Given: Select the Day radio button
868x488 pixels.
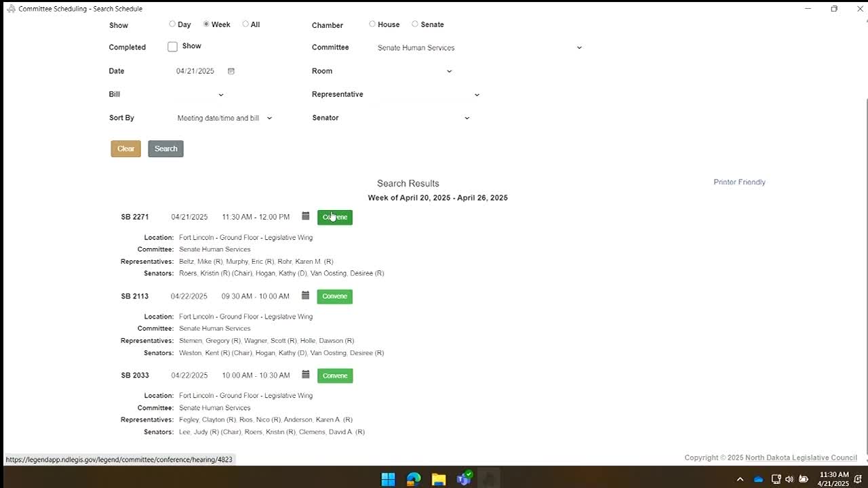Looking at the screenshot, I should tap(172, 24).
